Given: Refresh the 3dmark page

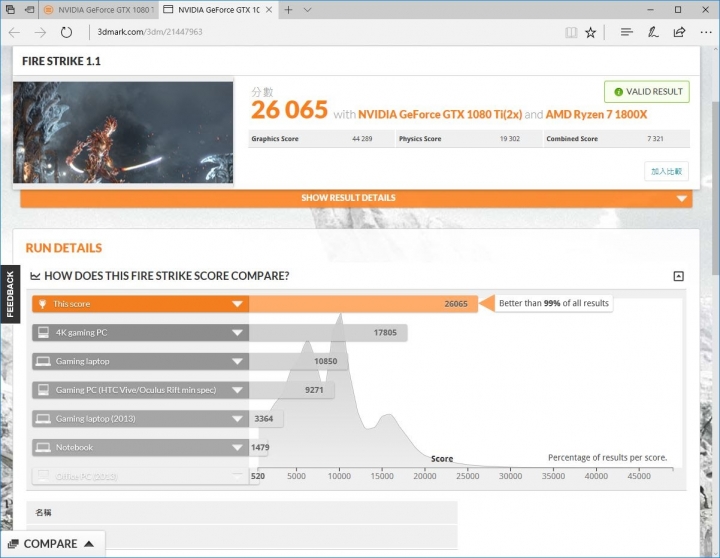Looking at the screenshot, I should pyautogui.click(x=67, y=32).
